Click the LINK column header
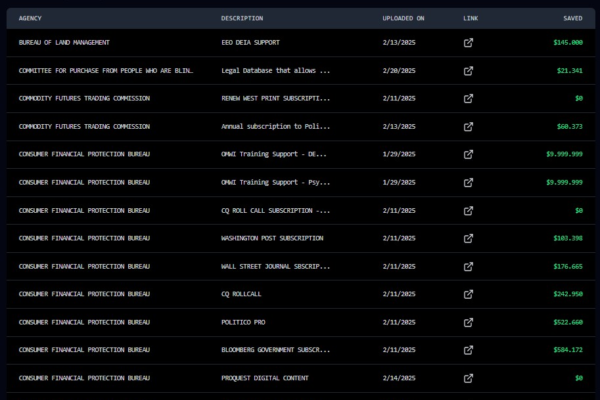Viewport: 600px width, 400px height. click(x=470, y=18)
